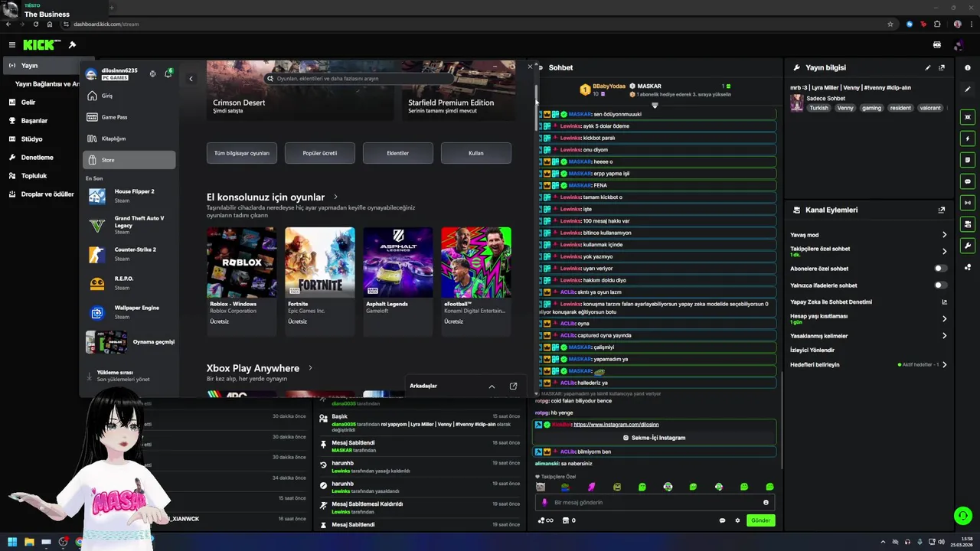Open Xbox app notifications bell

coord(168,74)
